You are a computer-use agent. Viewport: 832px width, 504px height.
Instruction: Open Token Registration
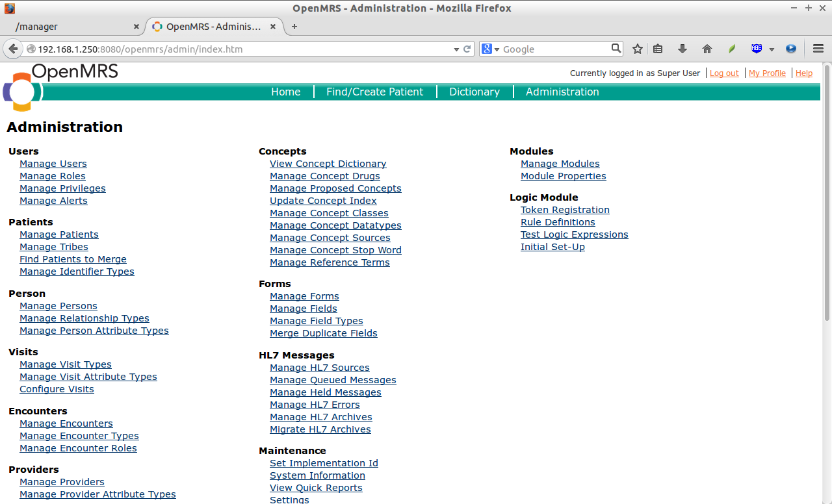(x=565, y=210)
